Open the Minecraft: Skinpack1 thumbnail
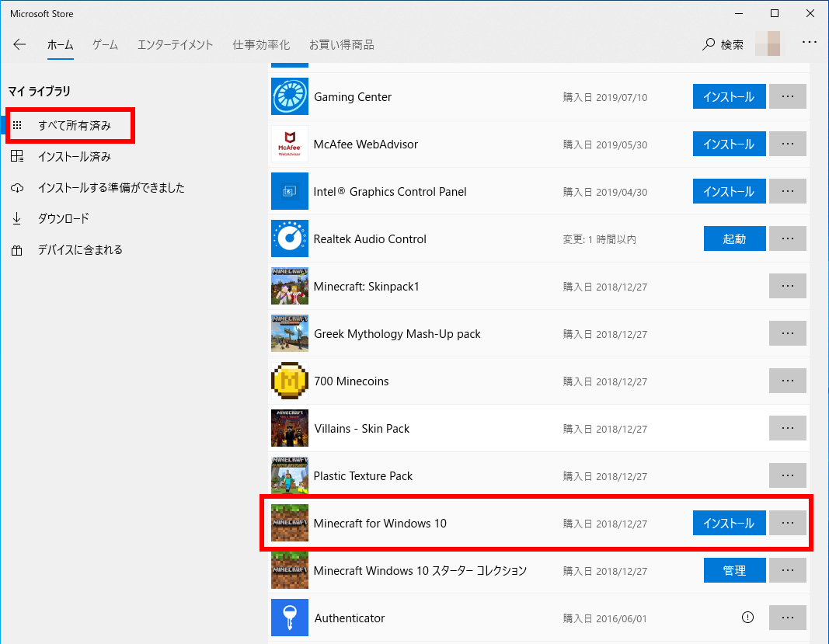Viewport: 829px width, 644px height. pos(290,286)
